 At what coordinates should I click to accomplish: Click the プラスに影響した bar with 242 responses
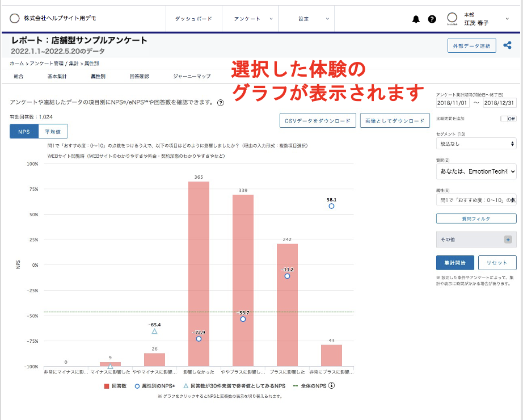pyautogui.click(x=287, y=305)
